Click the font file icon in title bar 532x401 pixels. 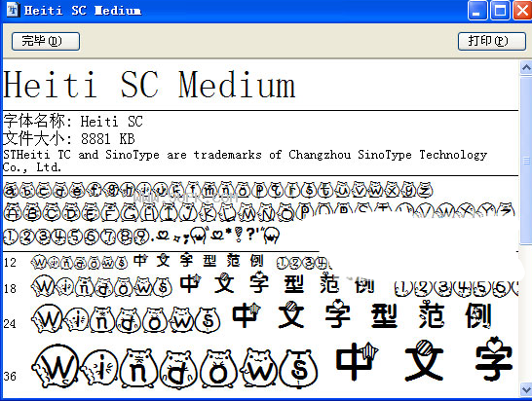pyautogui.click(x=13, y=10)
